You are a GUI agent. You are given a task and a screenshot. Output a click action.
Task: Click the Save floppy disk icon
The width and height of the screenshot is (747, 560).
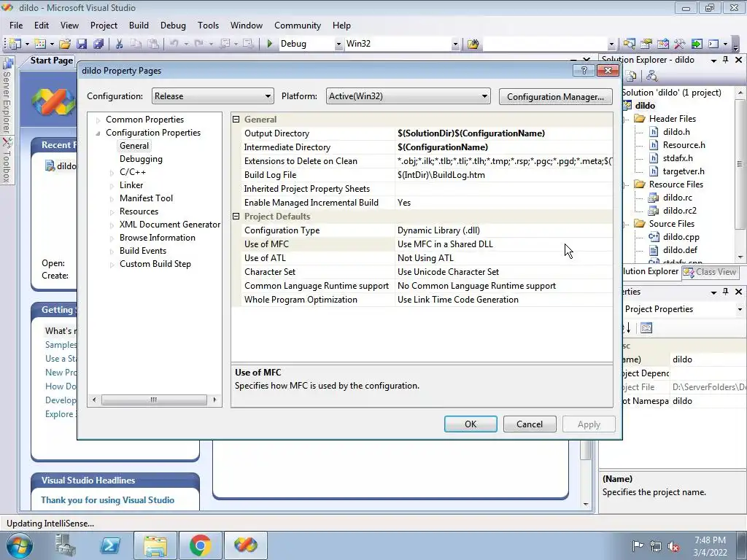click(82, 44)
